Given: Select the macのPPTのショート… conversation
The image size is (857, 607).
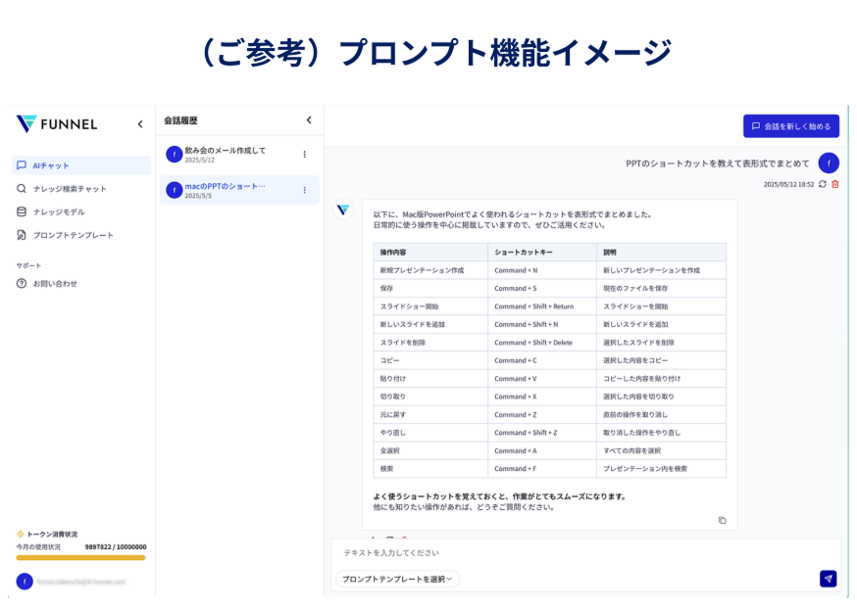Looking at the screenshot, I should click(239, 190).
